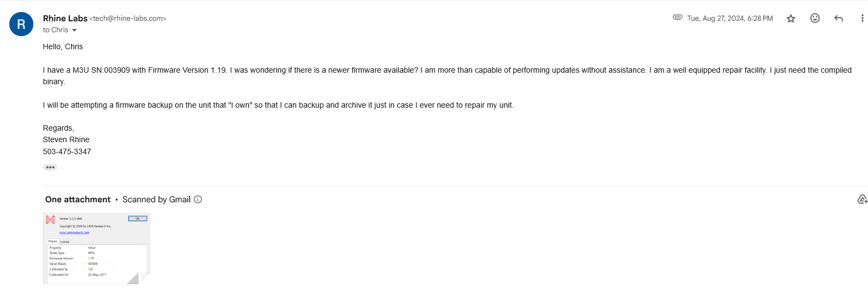Click the "Scanned by Gmail" label
Image resolution: width=868 pixels, height=304 pixels.
tap(156, 200)
